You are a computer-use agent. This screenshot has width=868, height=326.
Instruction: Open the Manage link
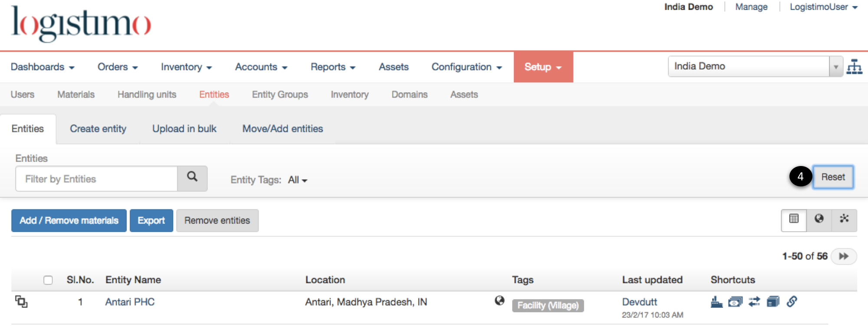click(751, 7)
